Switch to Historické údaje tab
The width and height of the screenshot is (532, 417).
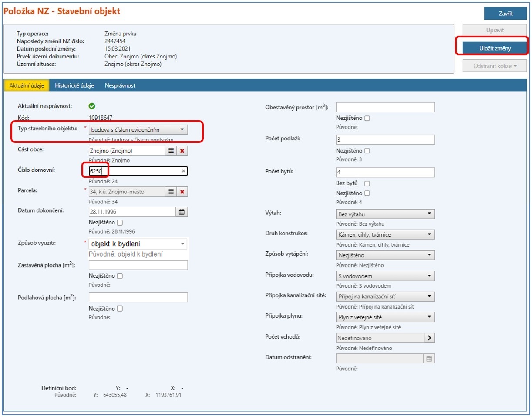coord(74,85)
